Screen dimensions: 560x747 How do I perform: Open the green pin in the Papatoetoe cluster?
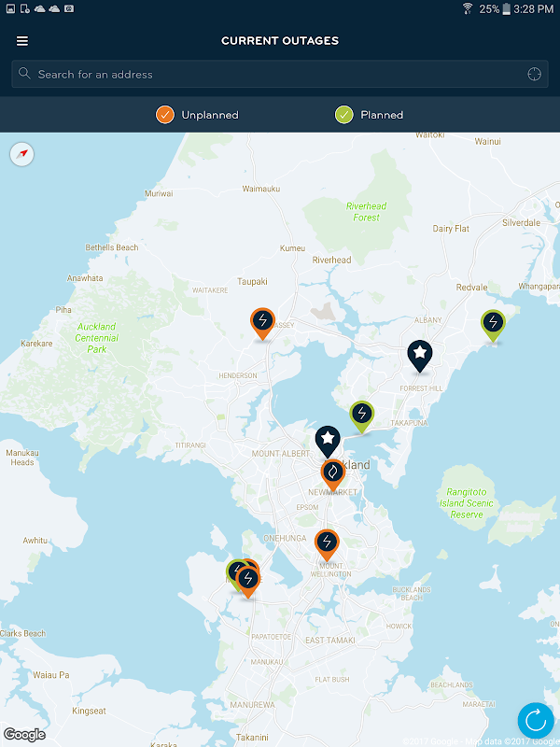[x=231, y=574]
